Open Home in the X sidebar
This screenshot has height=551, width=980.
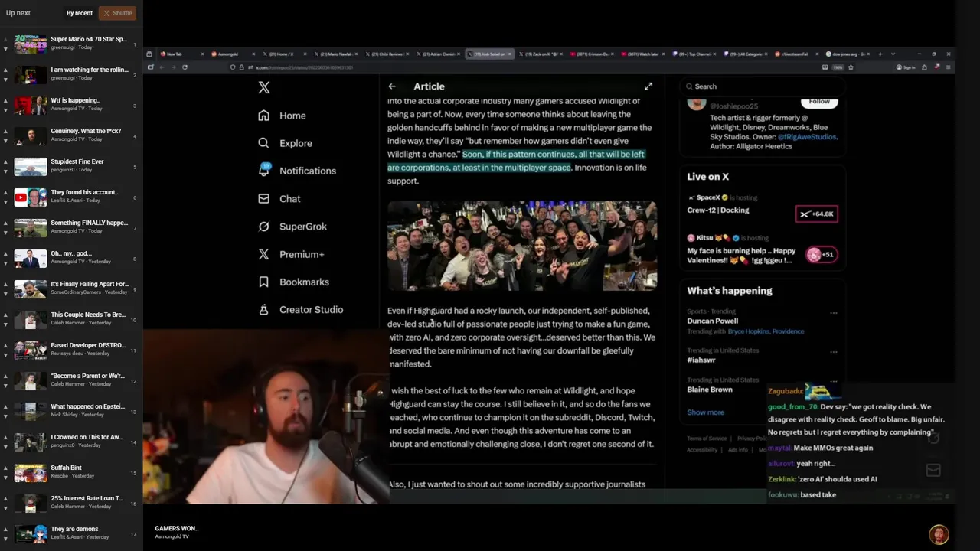click(x=282, y=116)
